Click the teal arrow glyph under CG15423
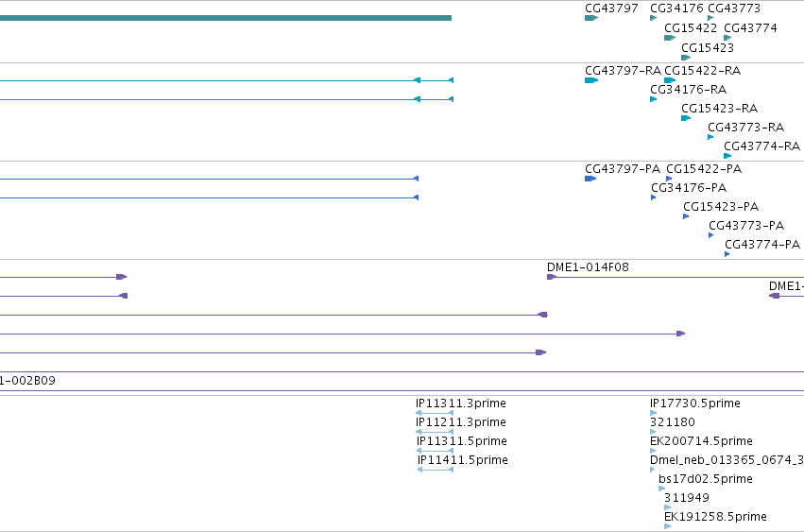 point(686,58)
